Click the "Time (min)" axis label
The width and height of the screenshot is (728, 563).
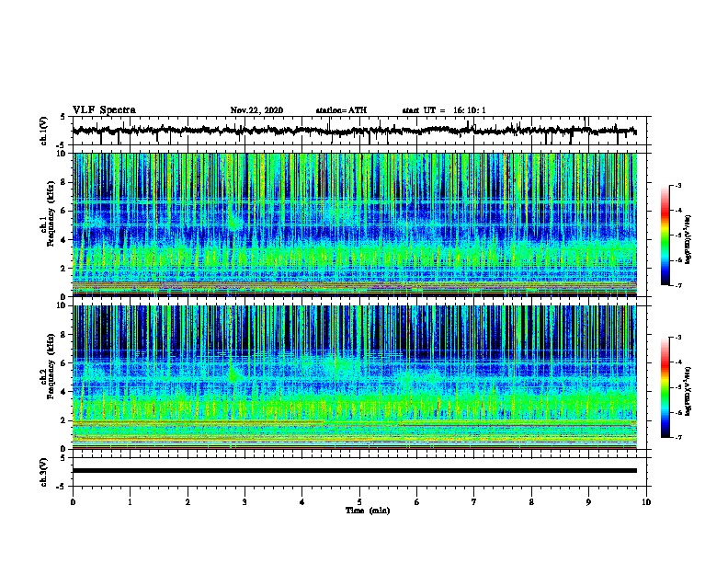tap(368, 511)
